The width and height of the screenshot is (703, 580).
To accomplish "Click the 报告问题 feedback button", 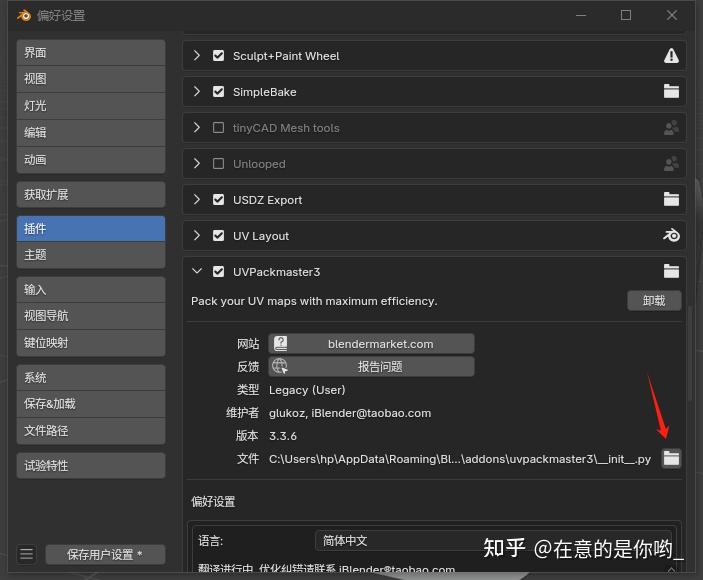I will (x=371, y=367).
